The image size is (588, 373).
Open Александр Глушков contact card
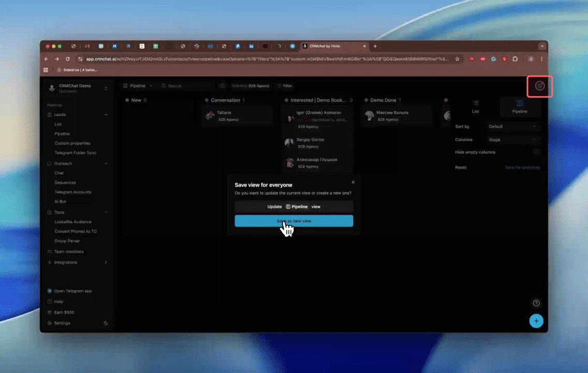click(x=318, y=163)
